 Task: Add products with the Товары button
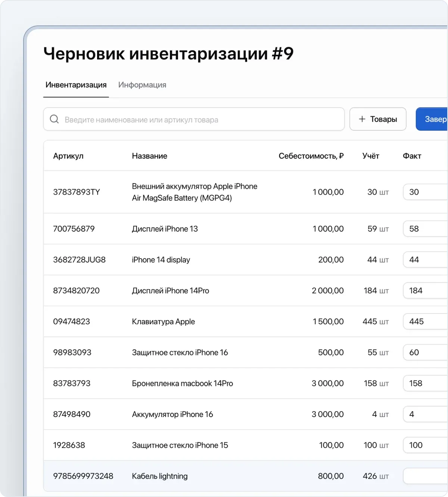[378, 119]
